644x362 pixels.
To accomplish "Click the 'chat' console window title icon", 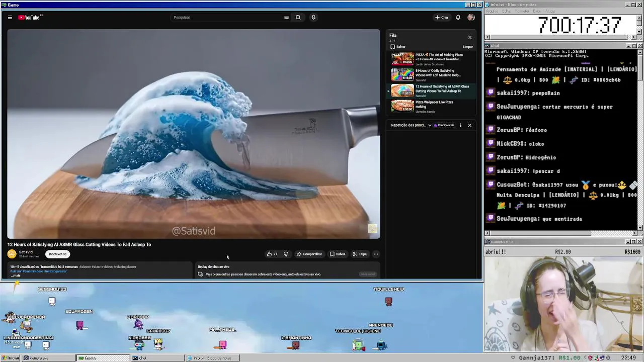I will click(x=488, y=46).
